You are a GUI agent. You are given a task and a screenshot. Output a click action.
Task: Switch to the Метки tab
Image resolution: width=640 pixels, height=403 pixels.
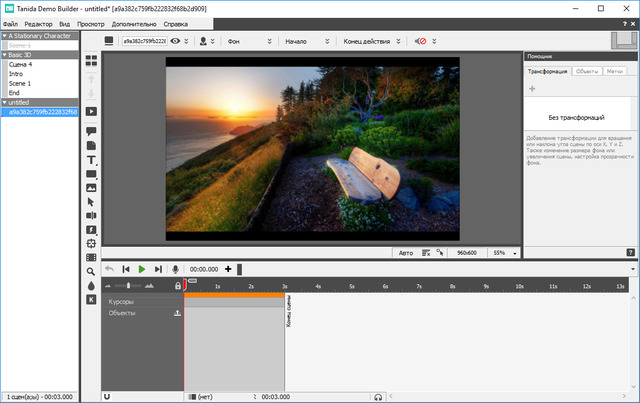(x=614, y=71)
